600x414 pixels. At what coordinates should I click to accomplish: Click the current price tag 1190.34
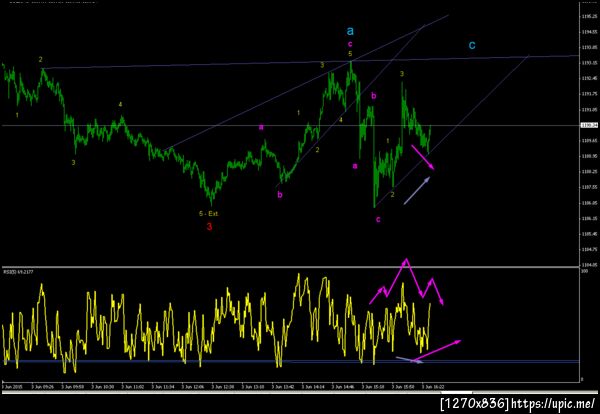point(590,125)
